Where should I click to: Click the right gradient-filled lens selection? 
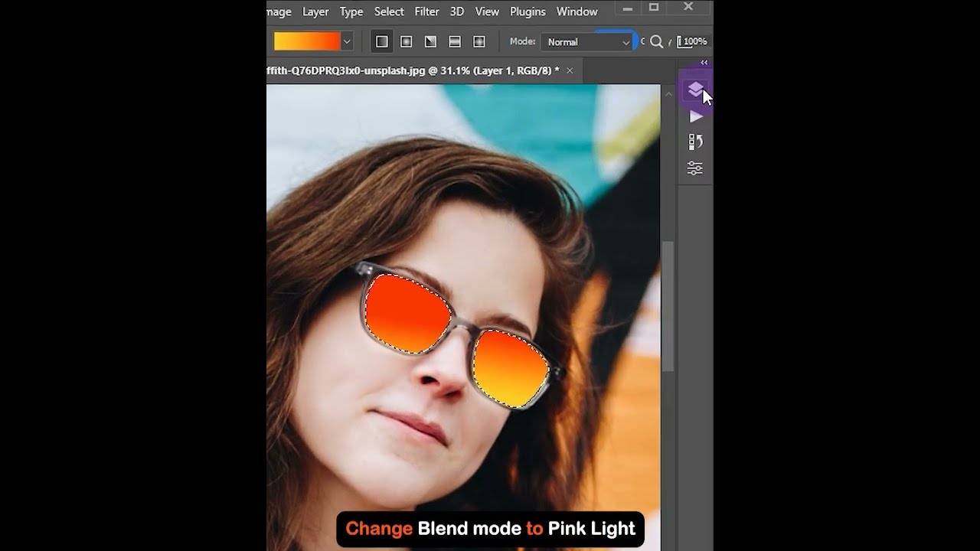coord(511,369)
